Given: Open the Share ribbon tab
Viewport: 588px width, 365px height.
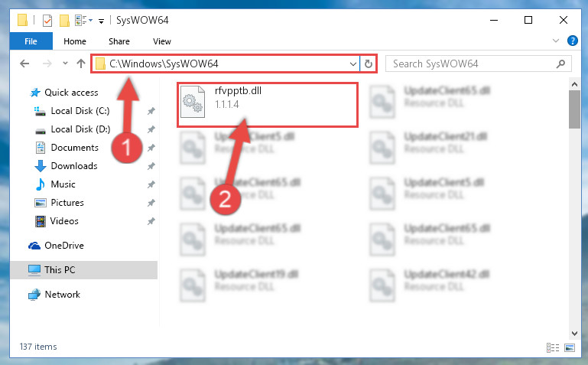Looking at the screenshot, I should pos(119,41).
